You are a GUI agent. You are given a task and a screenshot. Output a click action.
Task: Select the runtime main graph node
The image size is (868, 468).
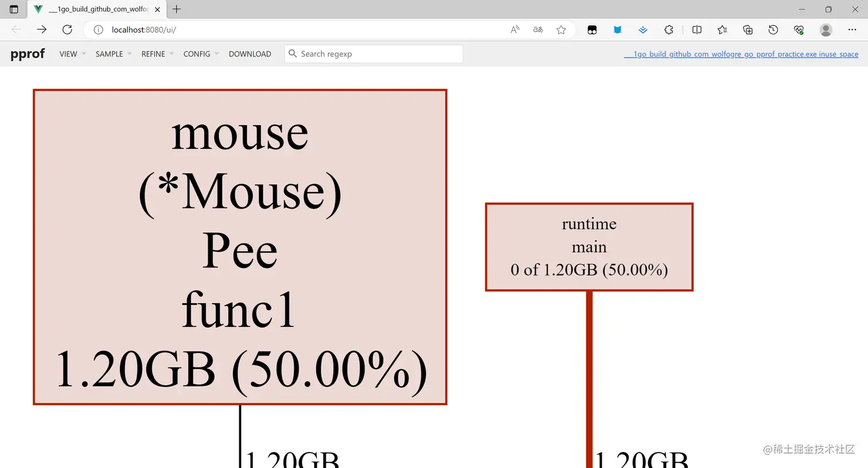(589, 247)
